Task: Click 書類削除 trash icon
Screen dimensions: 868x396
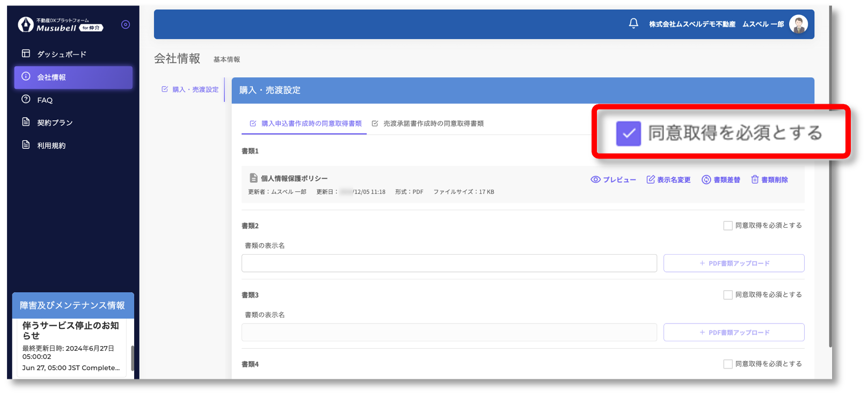Action: 755,179
